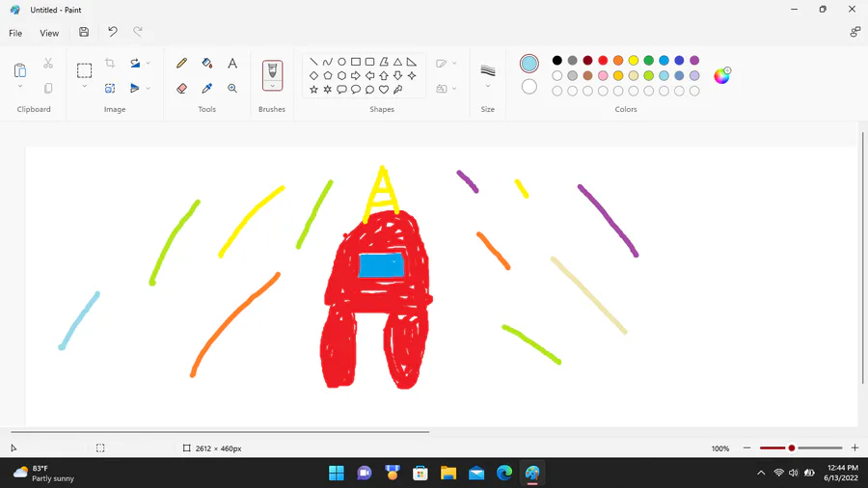The image size is (868, 488).
Task: Select the Oval shape
Action: [x=341, y=62]
